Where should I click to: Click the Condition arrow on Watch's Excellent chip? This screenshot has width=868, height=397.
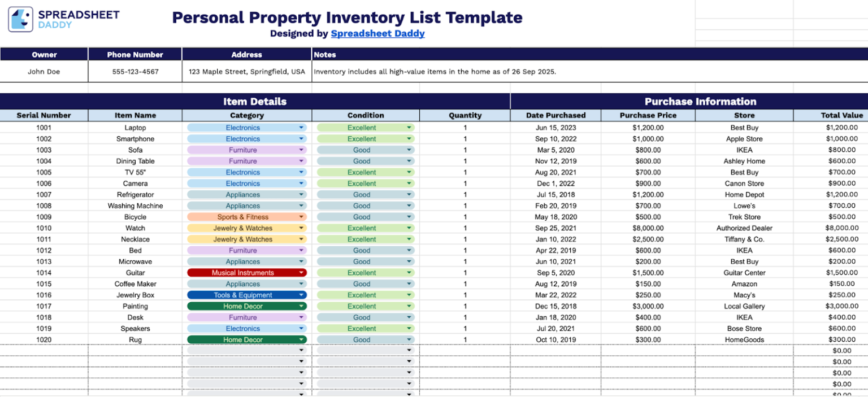click(409, 228)
